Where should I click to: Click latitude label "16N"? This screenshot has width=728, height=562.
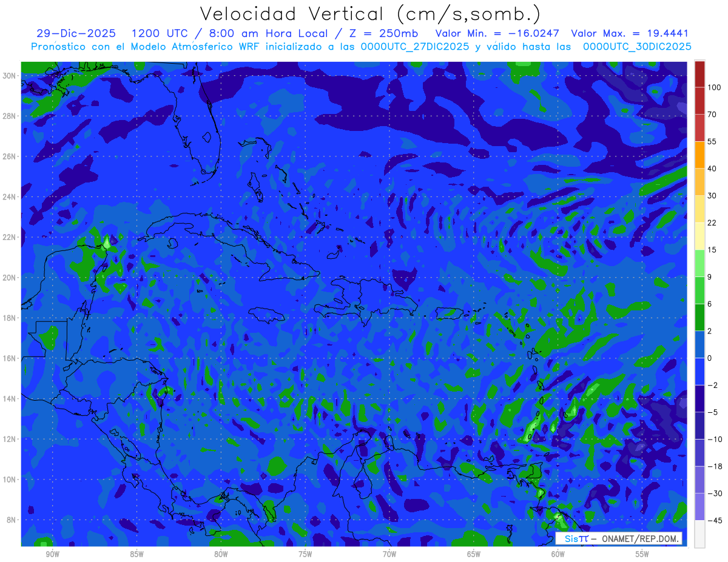pos(10,358)
